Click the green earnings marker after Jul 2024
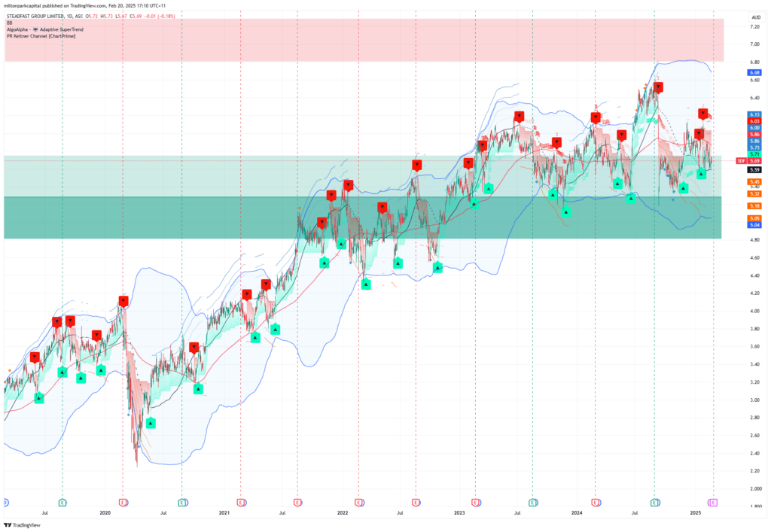Image resolution: width=771 pixels, height=532 pixels. coord(654,503)
